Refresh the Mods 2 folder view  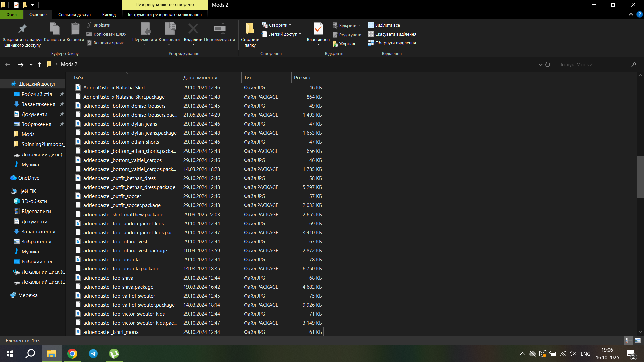pos(548,64)
